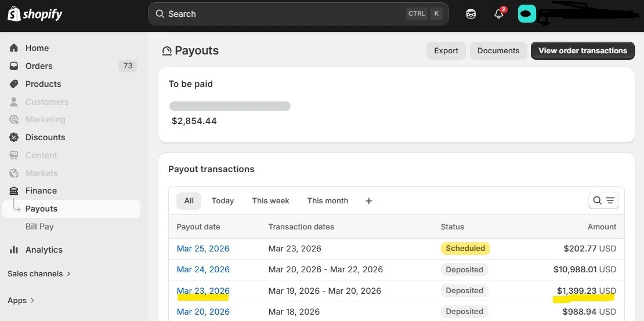Click search and filter payouts button

603,200
